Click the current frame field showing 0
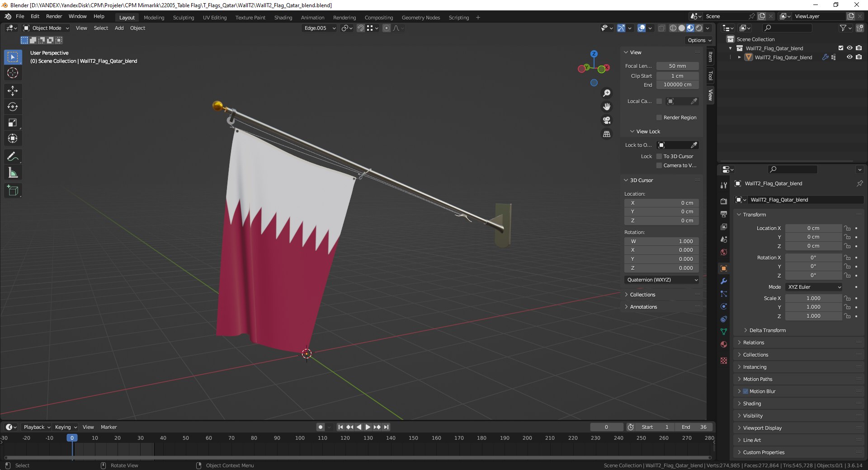Screen dimensions: 868x470 point(606,427)
